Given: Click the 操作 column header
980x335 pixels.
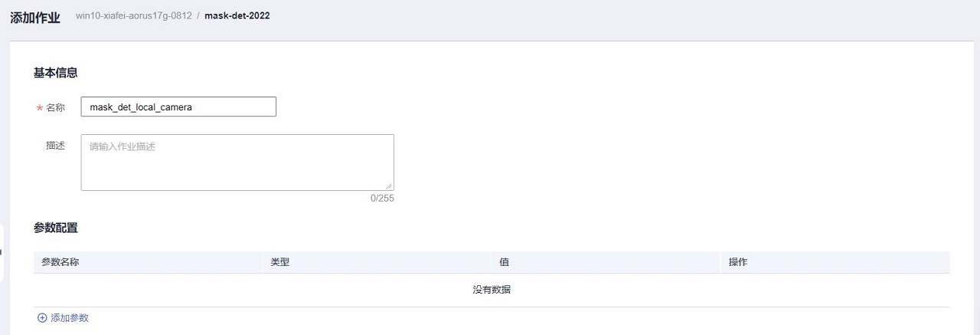Looking at the screenshot, I should click(x=738, y=262).
